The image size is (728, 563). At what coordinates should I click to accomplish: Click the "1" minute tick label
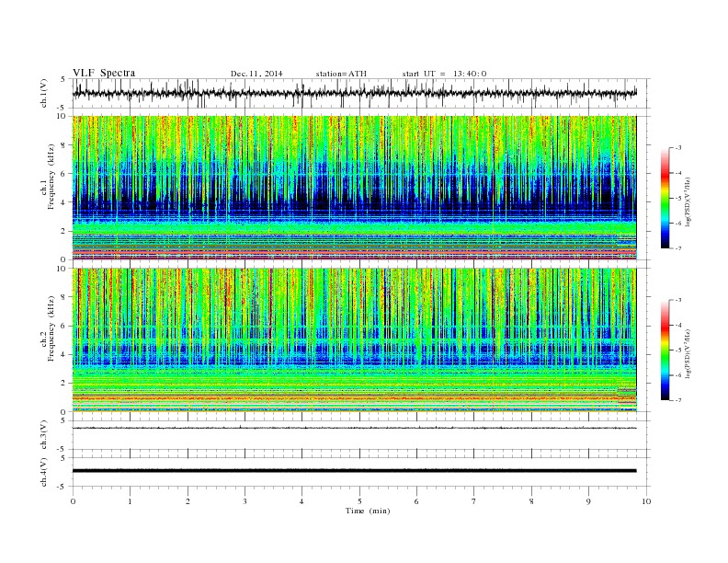tap(130, 501)
